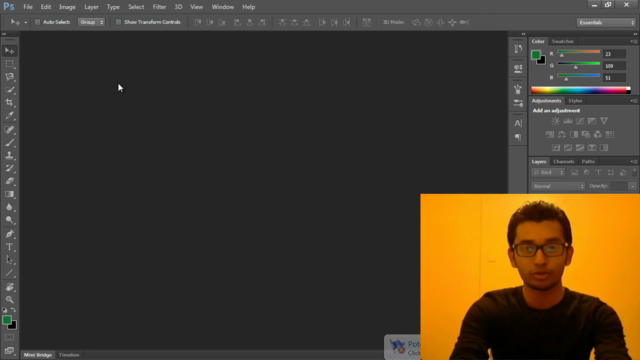
Task: Toggle Quick Mask mode icon
Action: [9, 338]
